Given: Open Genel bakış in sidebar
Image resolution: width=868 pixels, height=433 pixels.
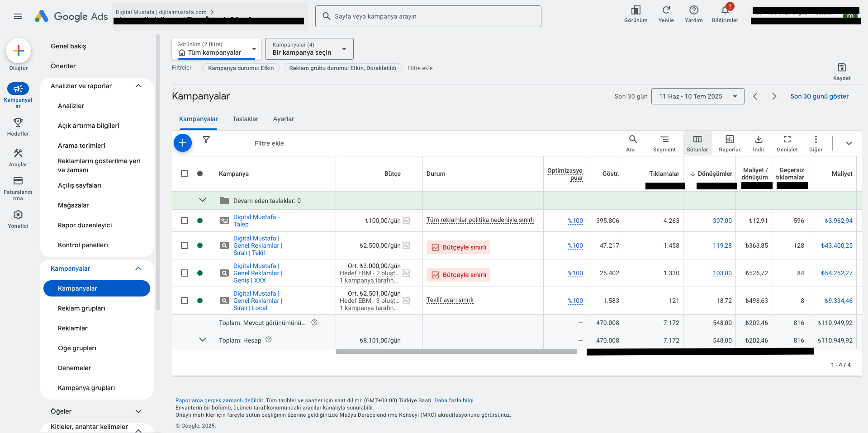Looking at the screenshot, I should coord(68,46).
